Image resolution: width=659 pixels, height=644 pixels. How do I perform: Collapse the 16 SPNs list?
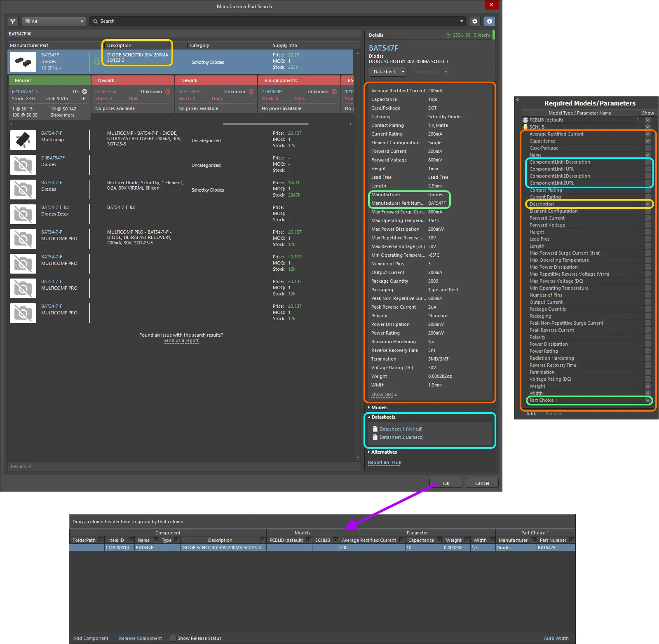(x=51, y=68)
